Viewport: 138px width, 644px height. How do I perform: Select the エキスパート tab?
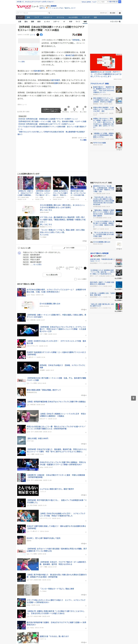point(48,17)
